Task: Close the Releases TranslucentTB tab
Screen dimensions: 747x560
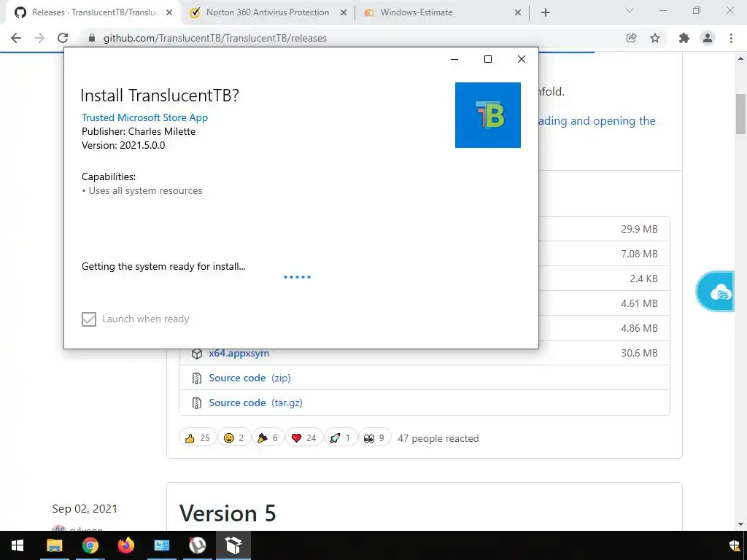Action: 169,12
